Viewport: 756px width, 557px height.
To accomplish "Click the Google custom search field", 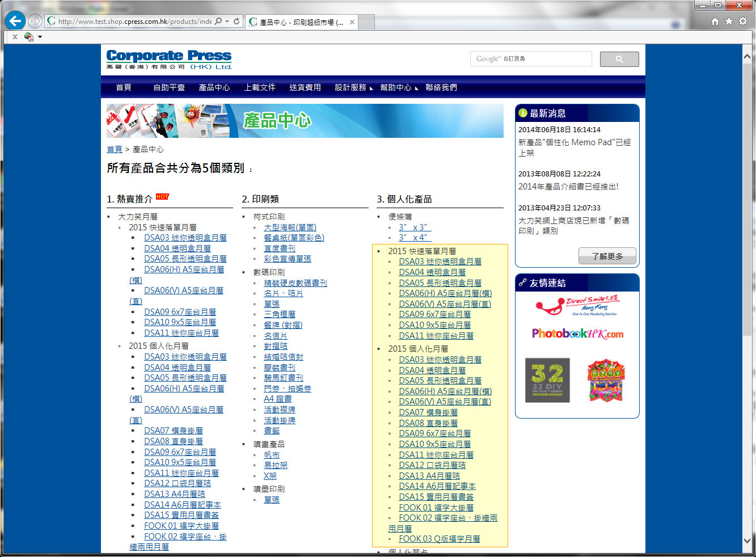I will point(530,59).
